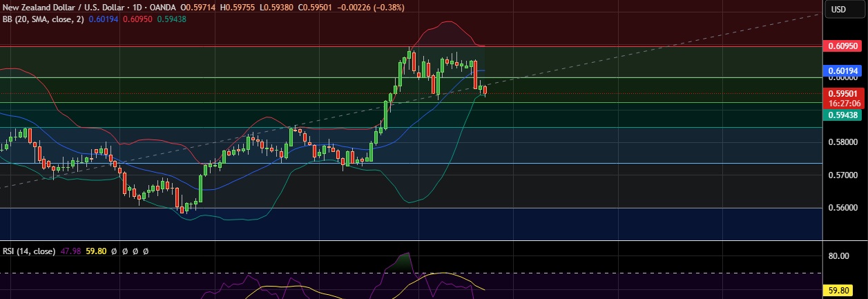Click the purple 47.98 RSI legend value
This screenshot has width=868, height=299.
[x=72, y=251]
